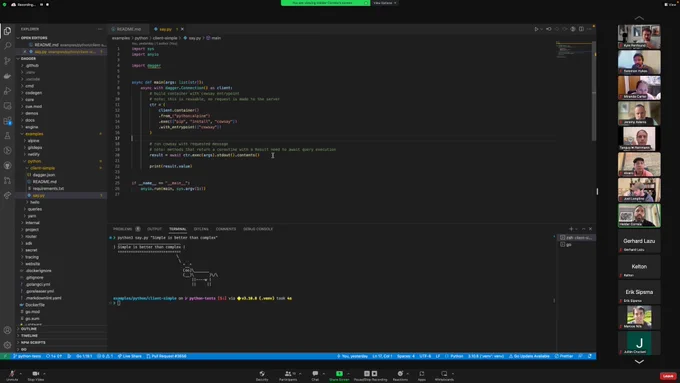Open the Search view in the activity bar
This screenshot has height=383, width=680.
click(x=7, y=46)
